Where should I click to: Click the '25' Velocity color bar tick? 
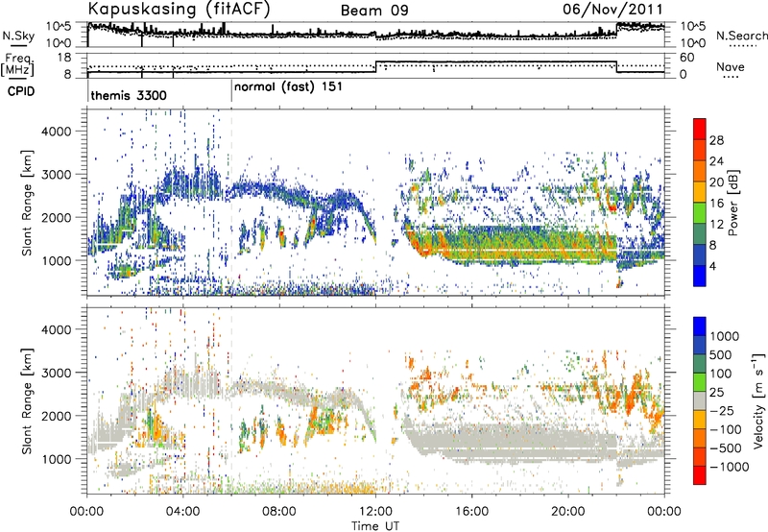point(716,393)
